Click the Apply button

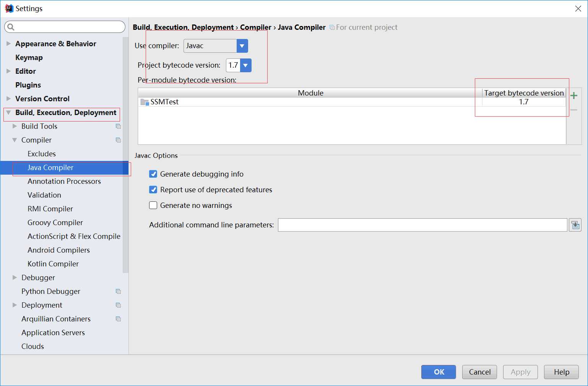pyautogui.click(x=520, y=372)
